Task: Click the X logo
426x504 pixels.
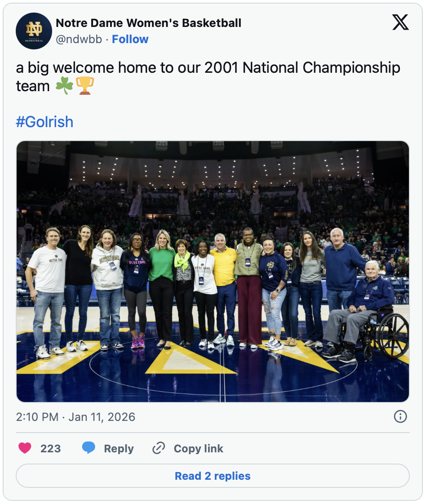Action: 400,22
